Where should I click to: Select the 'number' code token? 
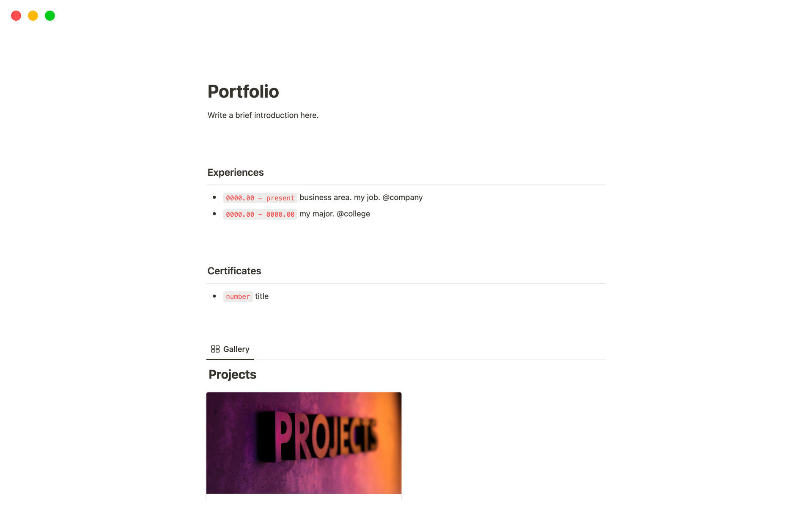238,296
